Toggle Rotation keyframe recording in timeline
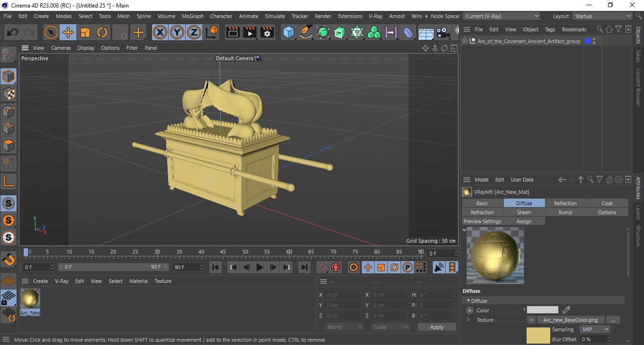This screenshot has height=345, width=644. click(x=394, y=267)
